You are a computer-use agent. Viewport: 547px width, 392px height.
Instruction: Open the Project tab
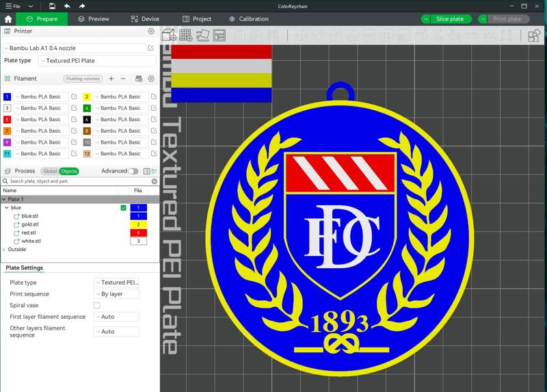pyautogui.click(x=197, y=19)
